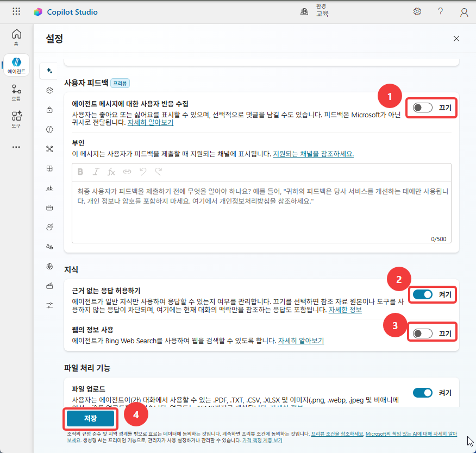Select the brain language understanding settings tab

(49, 266)
